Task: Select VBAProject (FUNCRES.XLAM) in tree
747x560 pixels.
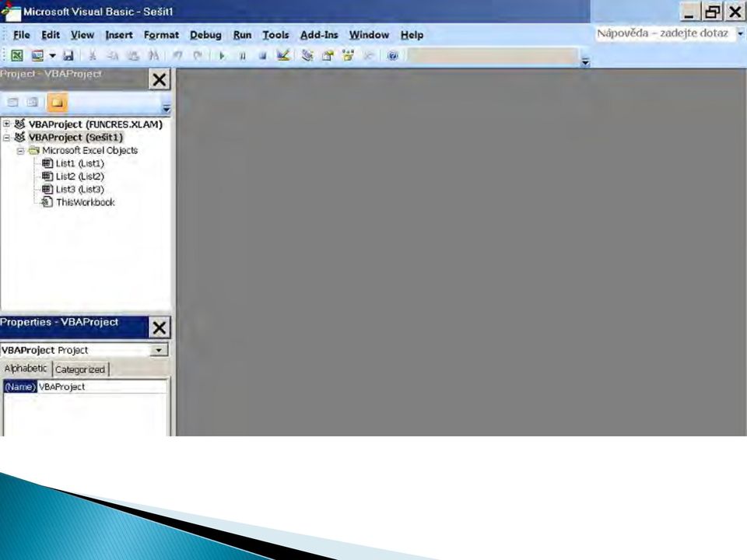Action: tap(95, 124)
